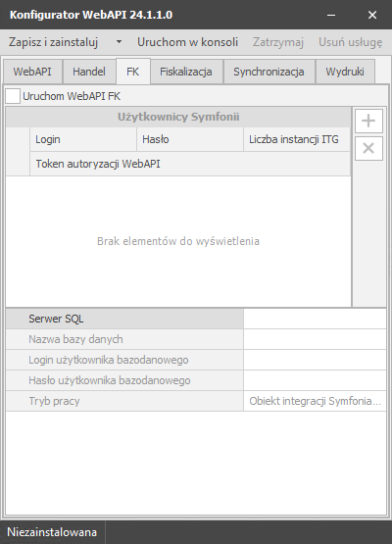
Task: Click Zapisz i zainstaluj button
Action: click(x=54, y=42)
